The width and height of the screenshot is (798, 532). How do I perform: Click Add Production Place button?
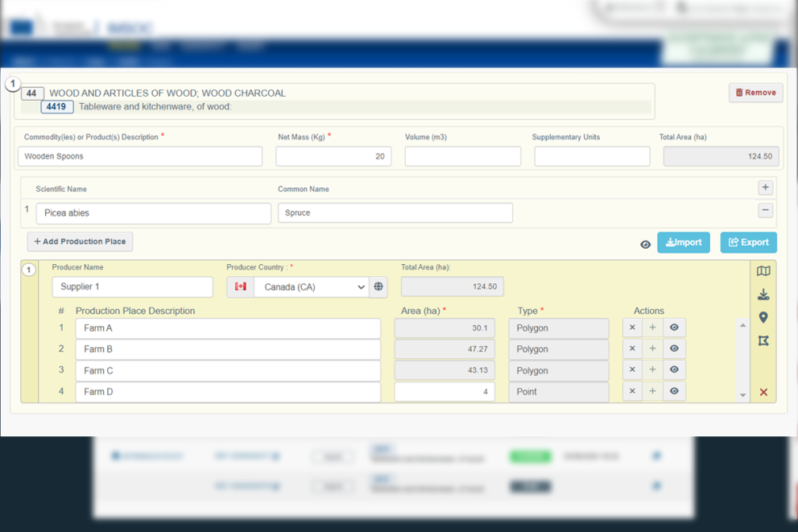tap(80, 241)
